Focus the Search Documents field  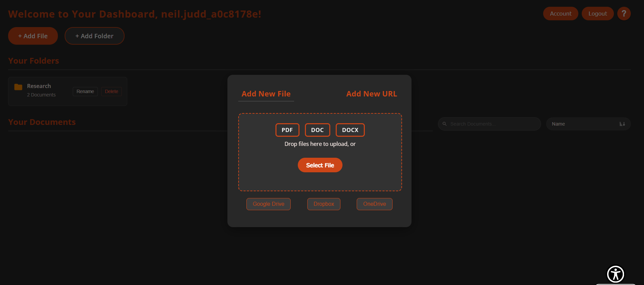click(x=492, y=124)
